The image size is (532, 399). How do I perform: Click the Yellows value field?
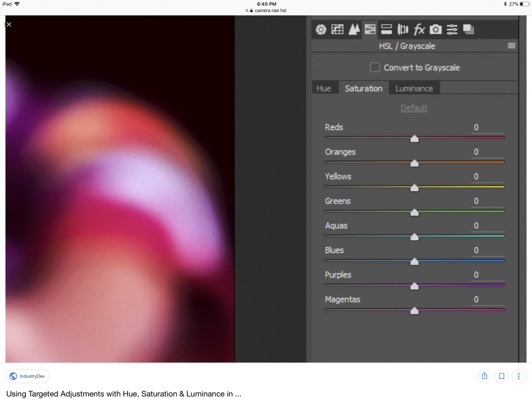point(487,177)
